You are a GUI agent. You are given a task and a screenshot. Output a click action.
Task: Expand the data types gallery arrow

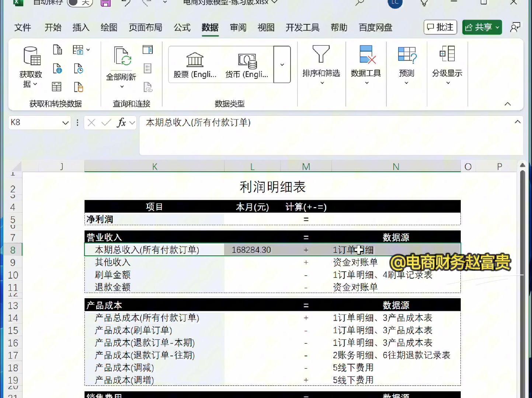point(282,64)
